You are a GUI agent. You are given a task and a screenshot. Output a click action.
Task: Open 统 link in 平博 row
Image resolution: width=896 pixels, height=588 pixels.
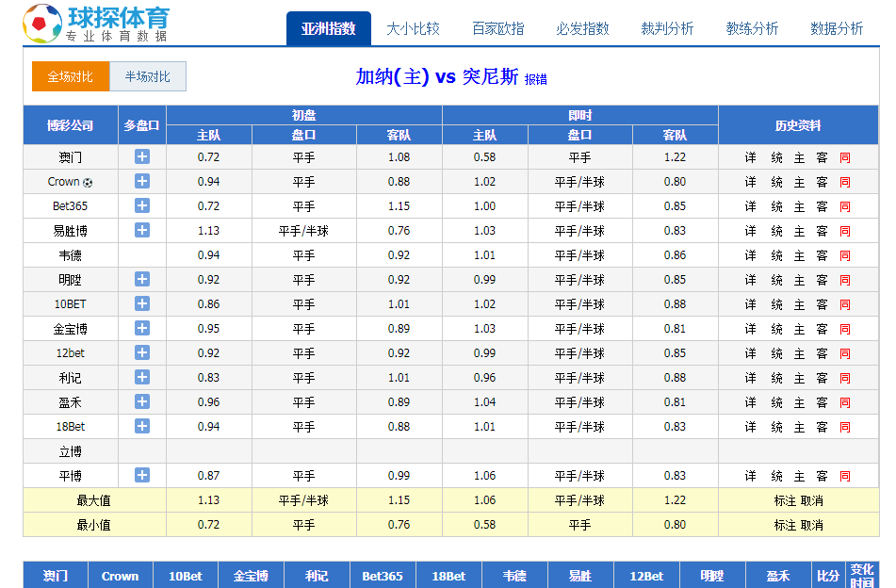(x=776, y=476)
